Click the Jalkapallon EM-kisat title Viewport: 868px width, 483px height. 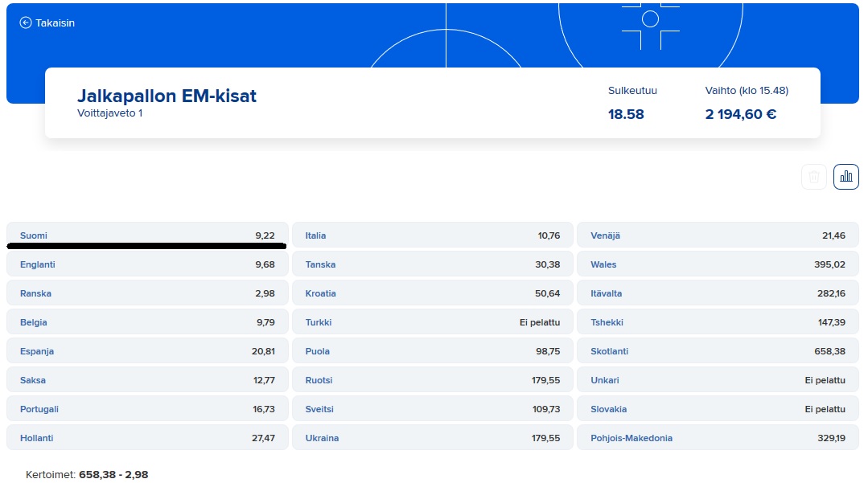coord(167,96)
